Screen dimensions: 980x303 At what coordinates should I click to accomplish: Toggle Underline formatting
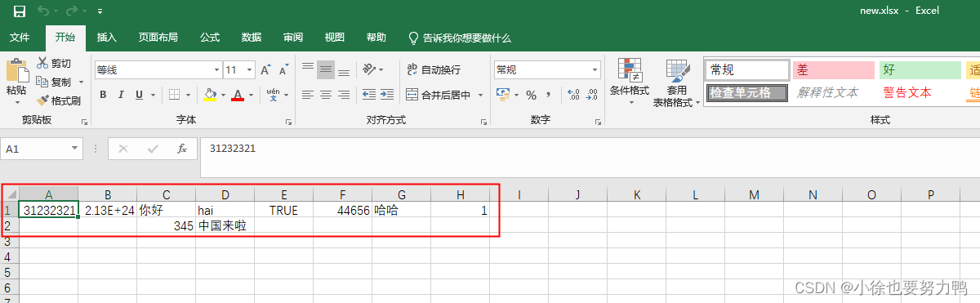click(x=140, y=95)
